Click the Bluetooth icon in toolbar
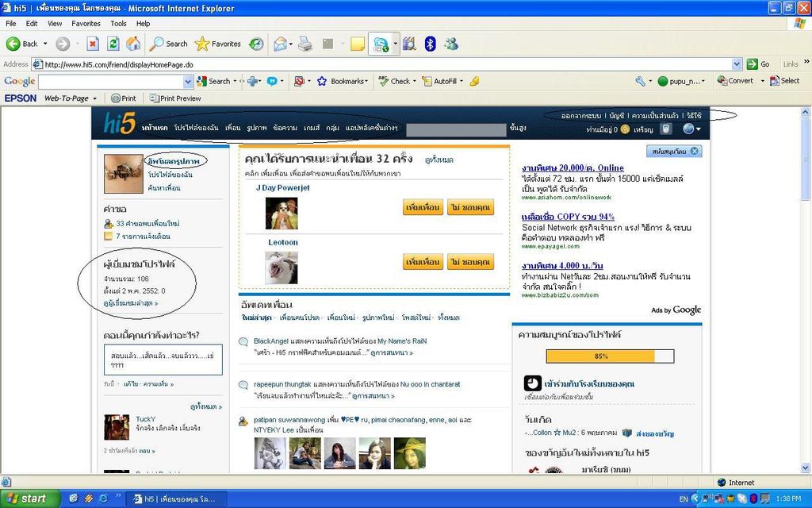Image resolution: width=812 pixels, height=508 pixels. (x=430, y=44)
